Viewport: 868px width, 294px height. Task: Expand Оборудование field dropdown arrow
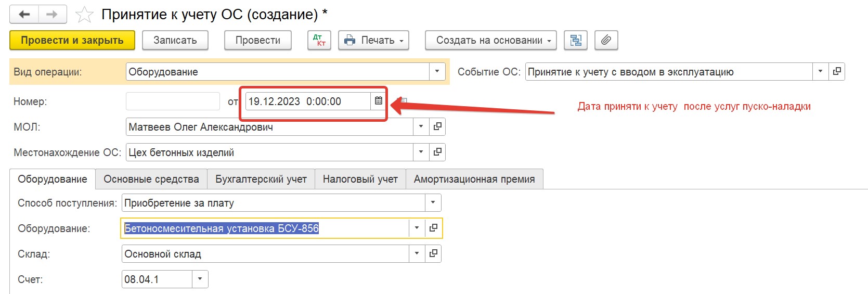pyautogui.click(x=417, y=228)
